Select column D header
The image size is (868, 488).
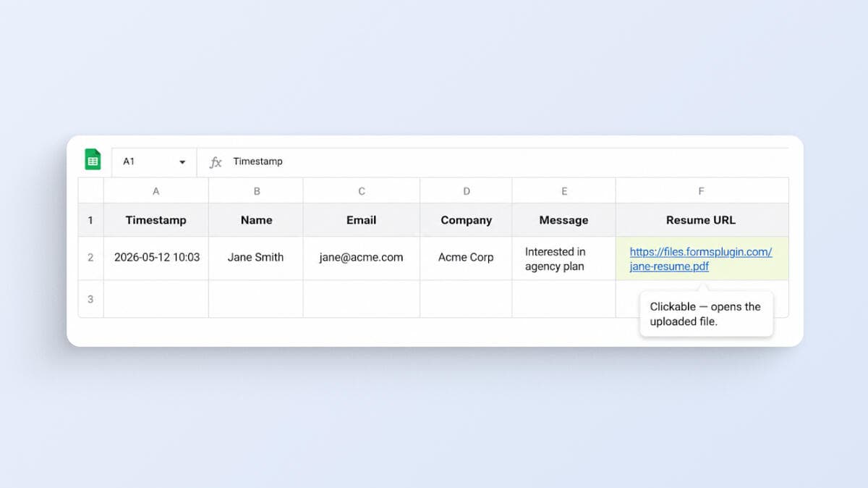click(x=466, y=191)
